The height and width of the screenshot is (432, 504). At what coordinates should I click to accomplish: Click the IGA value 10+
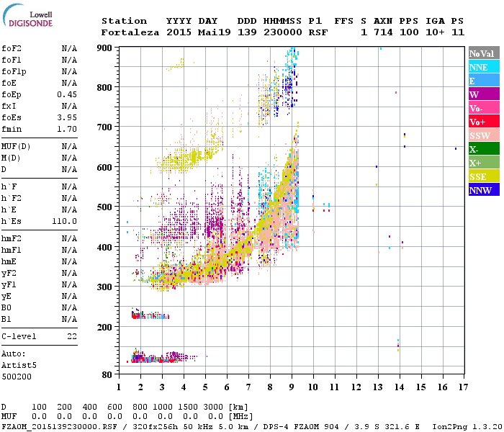point(435,32)
